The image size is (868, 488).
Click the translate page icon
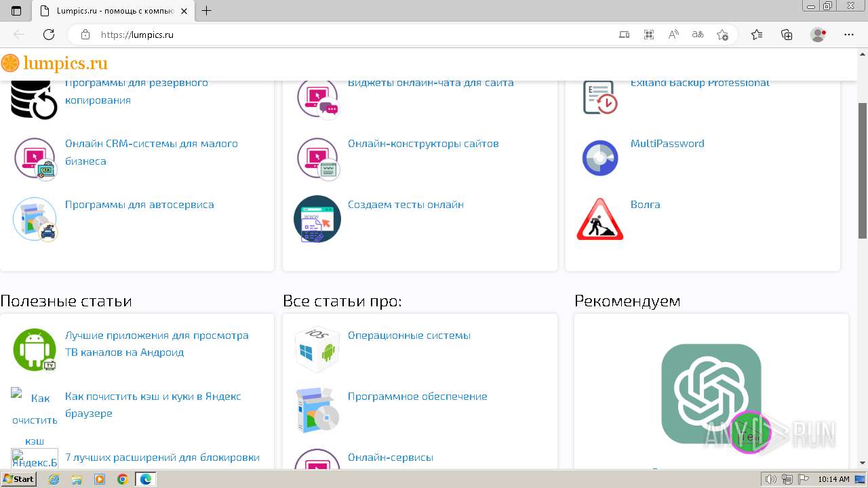[x=698, y=35]
